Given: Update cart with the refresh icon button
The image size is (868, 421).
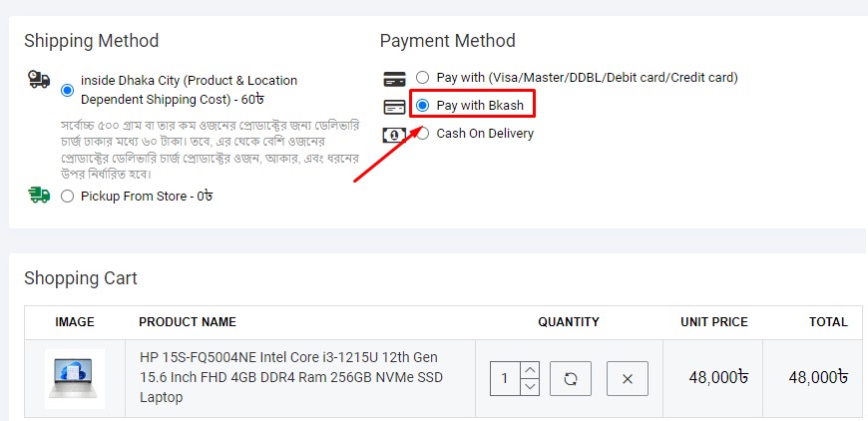Looking at the screenshot, I should pos(571,378).
